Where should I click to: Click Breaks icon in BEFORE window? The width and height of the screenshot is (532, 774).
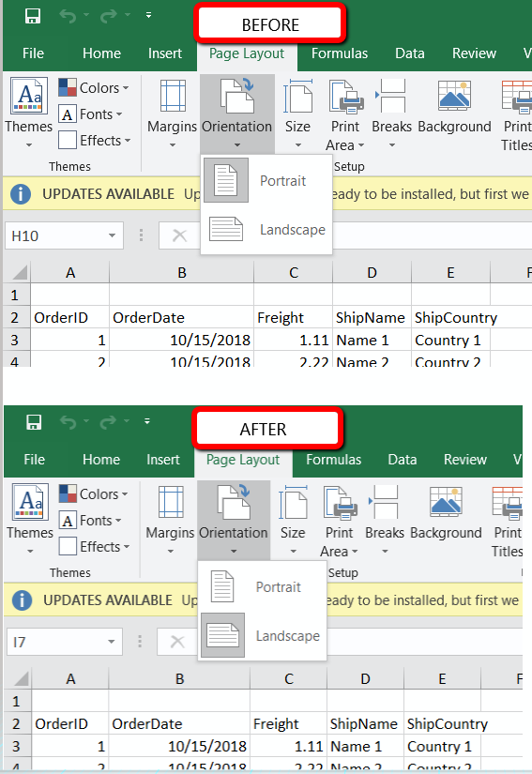pos(391,96)
